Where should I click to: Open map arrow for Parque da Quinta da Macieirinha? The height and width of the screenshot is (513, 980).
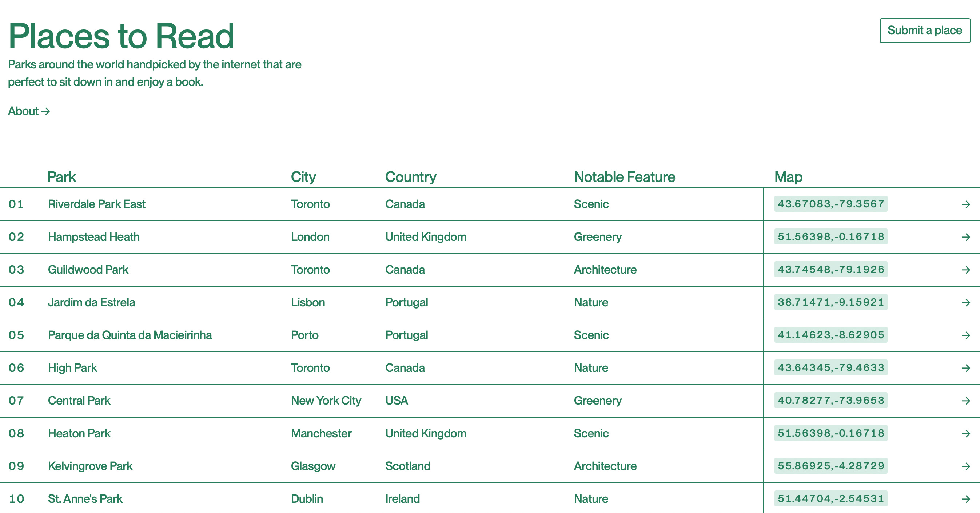pyautogui.click(x=965, y=335)
